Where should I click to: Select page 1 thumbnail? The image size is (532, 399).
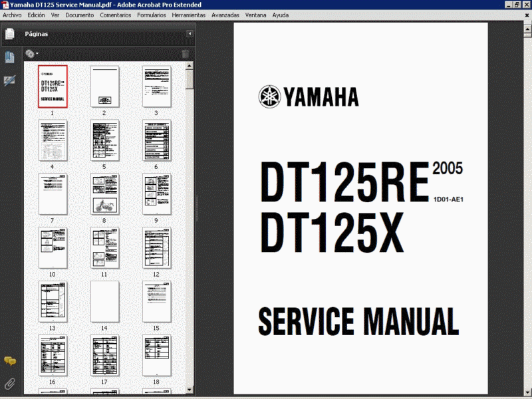(x=53, y=86)
